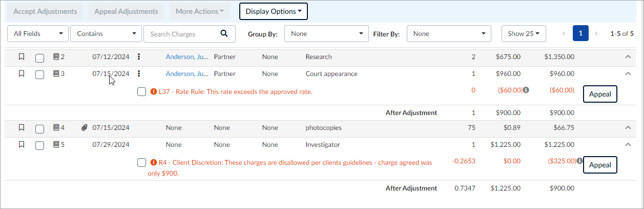Screen dimensions: 644x209
Task: Check the R4 Client Discretion adjustment checkbox
Action: [142, 163]
